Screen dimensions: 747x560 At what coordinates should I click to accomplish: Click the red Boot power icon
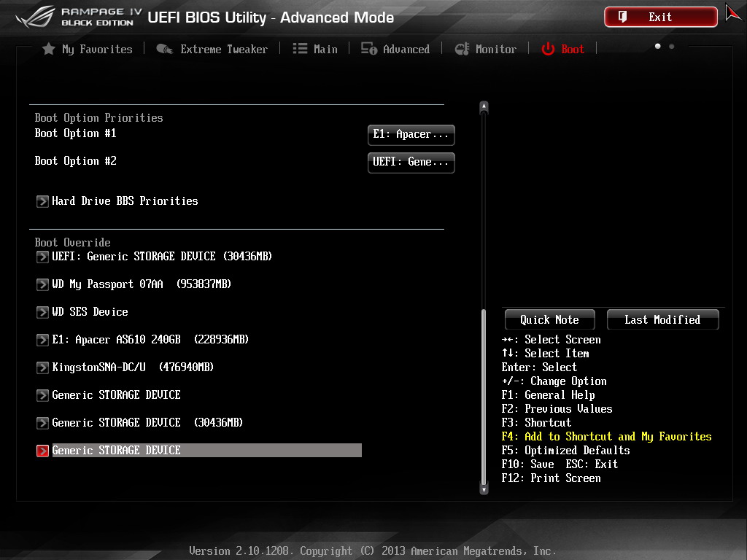point(548,49)
